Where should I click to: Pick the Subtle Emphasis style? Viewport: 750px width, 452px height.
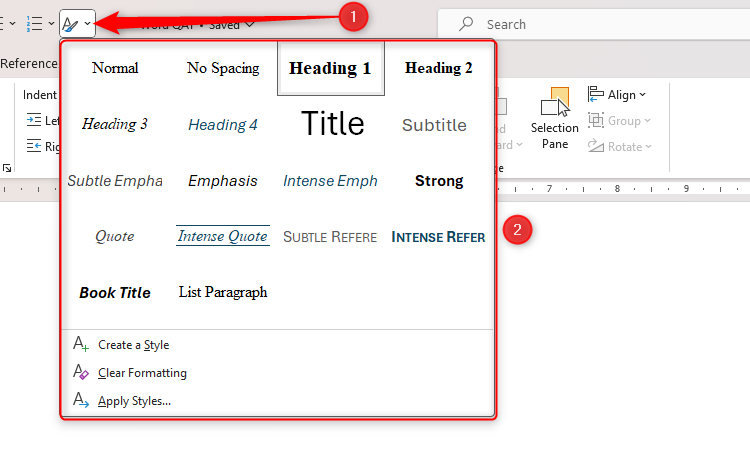click(115, 181)
